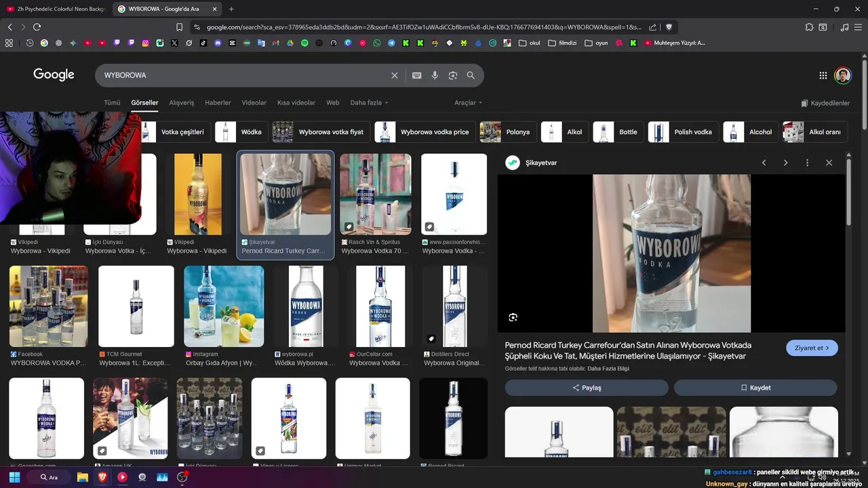This screenshot has width=868, height=488.
Task: Open the OBS Studio taskbar icon
Action: tap(182, 477)
